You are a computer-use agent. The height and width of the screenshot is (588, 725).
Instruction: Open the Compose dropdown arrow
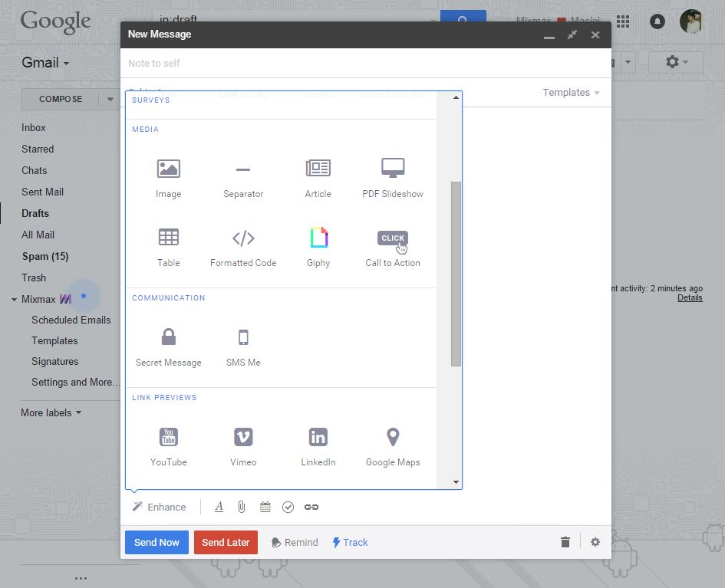tap(110, 99)
